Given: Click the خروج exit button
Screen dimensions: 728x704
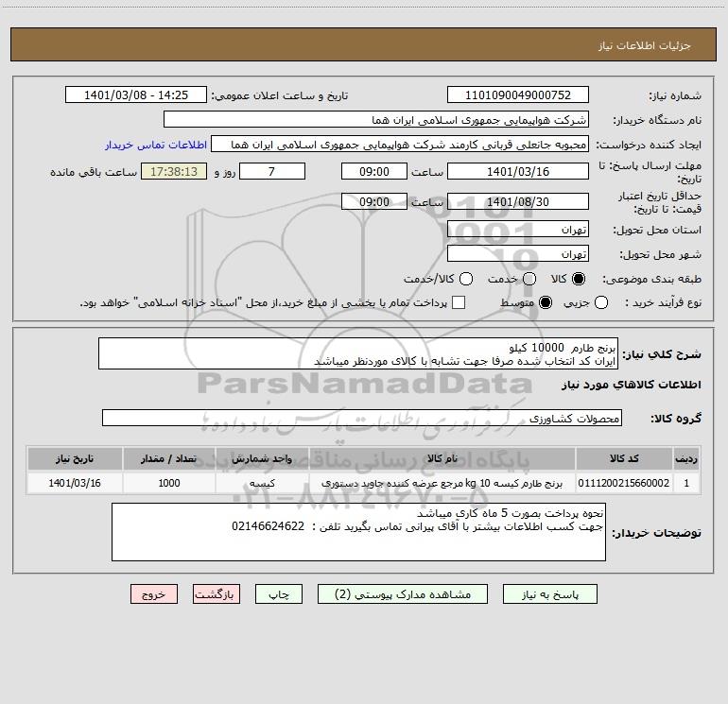Looking at the screenshot, I should click(x=154, y=594).
